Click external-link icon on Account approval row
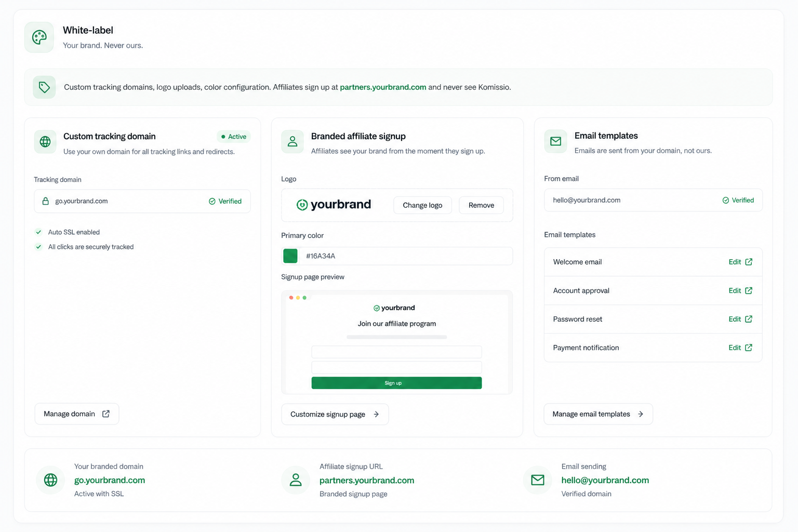Screen dimensions: 798x532 tap(749, 290)
